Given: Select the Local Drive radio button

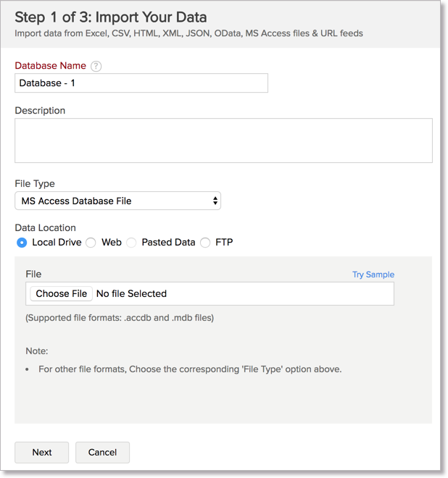Looking at the screenshot, I should coord(22,243).
